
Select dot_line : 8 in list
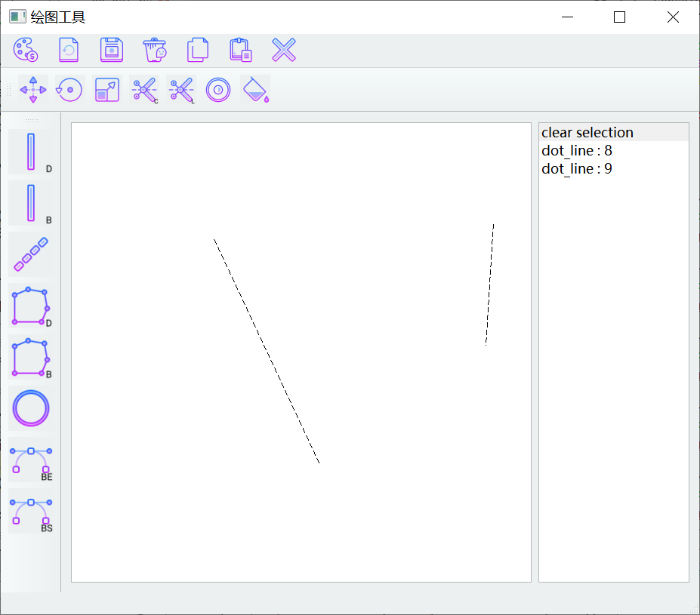(x=614, y=151)
